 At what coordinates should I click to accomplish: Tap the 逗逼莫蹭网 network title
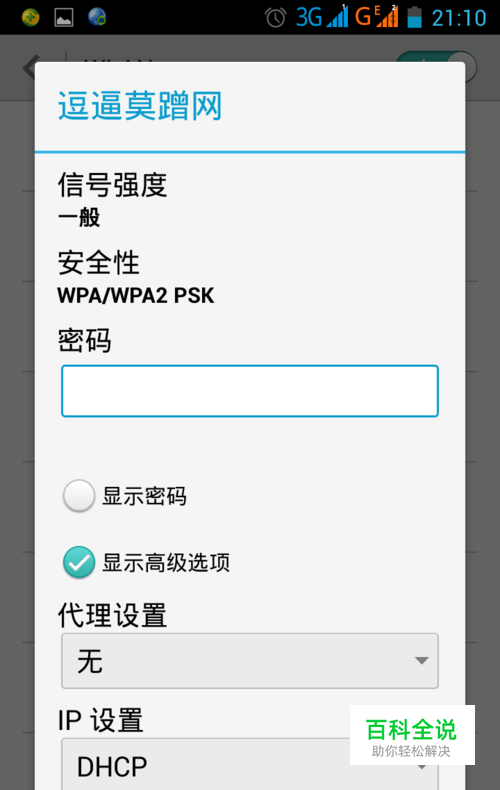click(140, 106)
